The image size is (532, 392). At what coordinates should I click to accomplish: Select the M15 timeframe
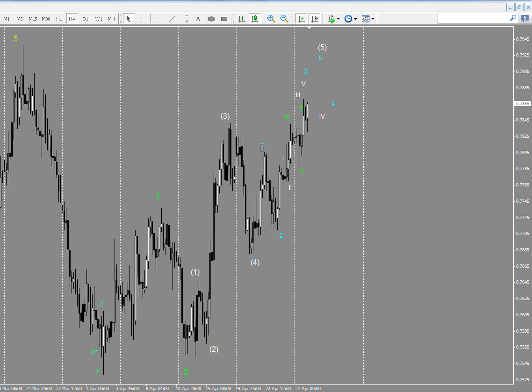tap(32, 19)
